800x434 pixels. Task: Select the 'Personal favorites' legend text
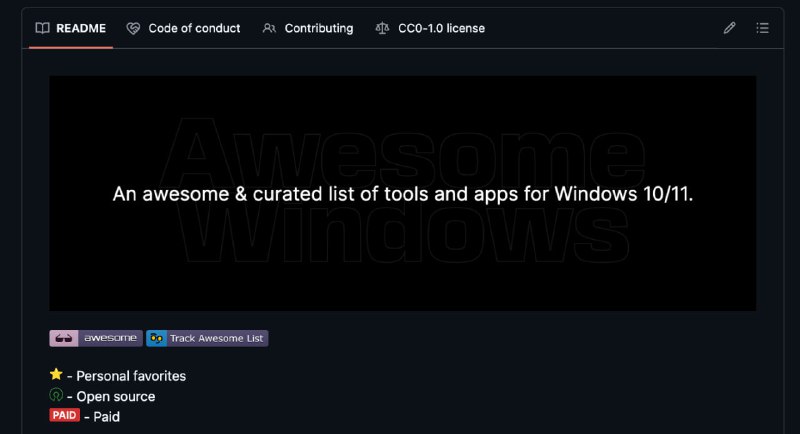(131, 376)
